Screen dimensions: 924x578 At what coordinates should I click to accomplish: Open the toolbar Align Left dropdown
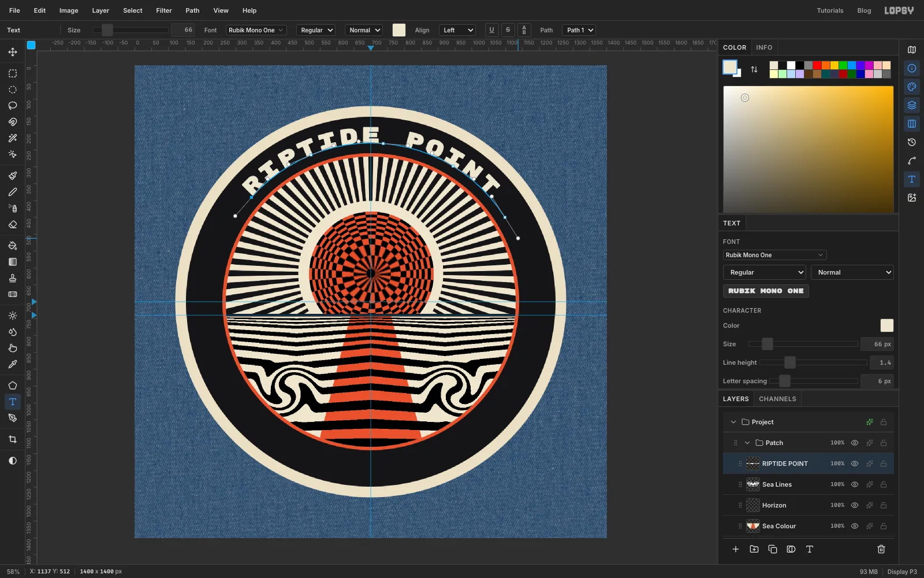tap(457, 30)
